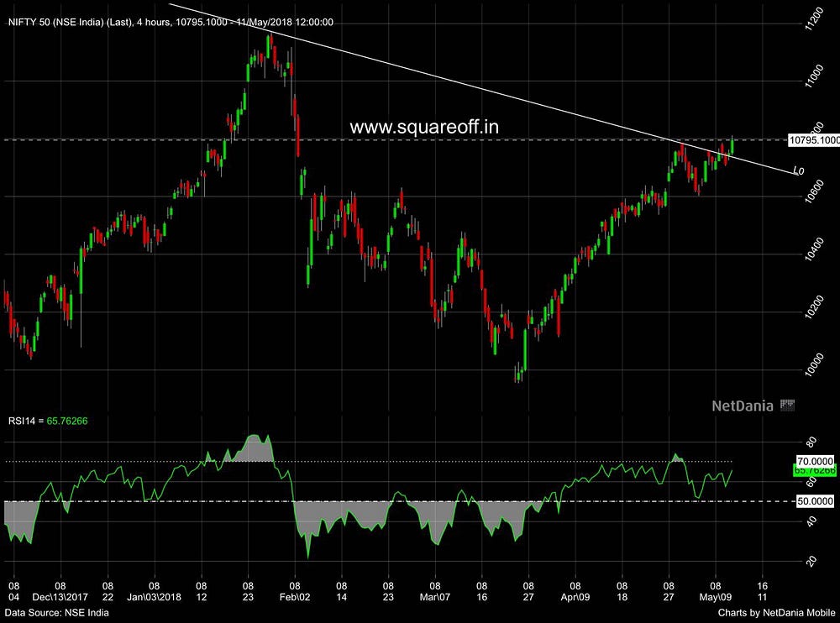
Task: Click the 11000 price axis label
Action: click(x=814, y=76)
